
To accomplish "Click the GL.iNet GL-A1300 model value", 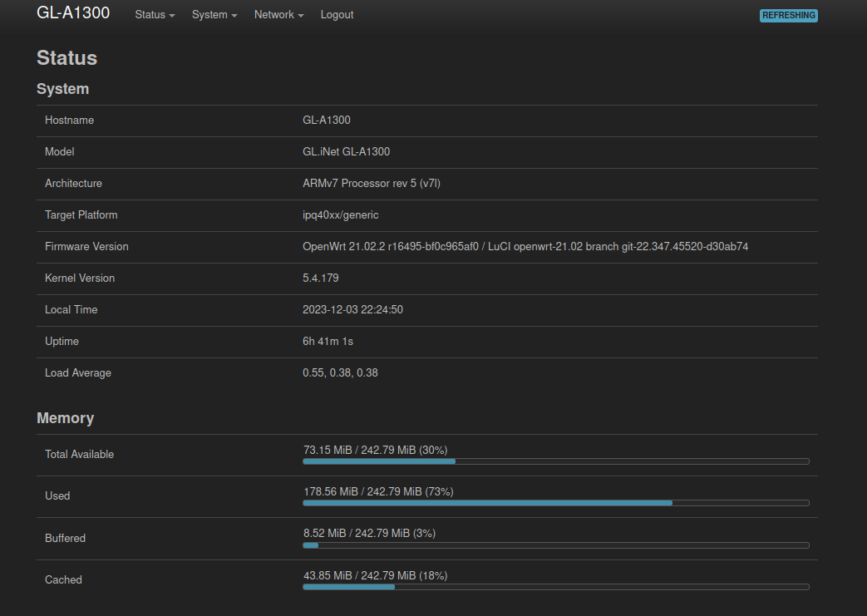I will pos(346,152).
